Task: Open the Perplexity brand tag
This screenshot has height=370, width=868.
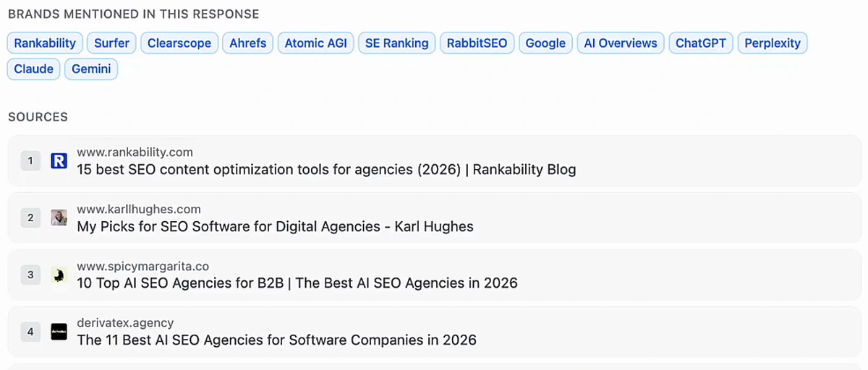Action: coord(773,43)
